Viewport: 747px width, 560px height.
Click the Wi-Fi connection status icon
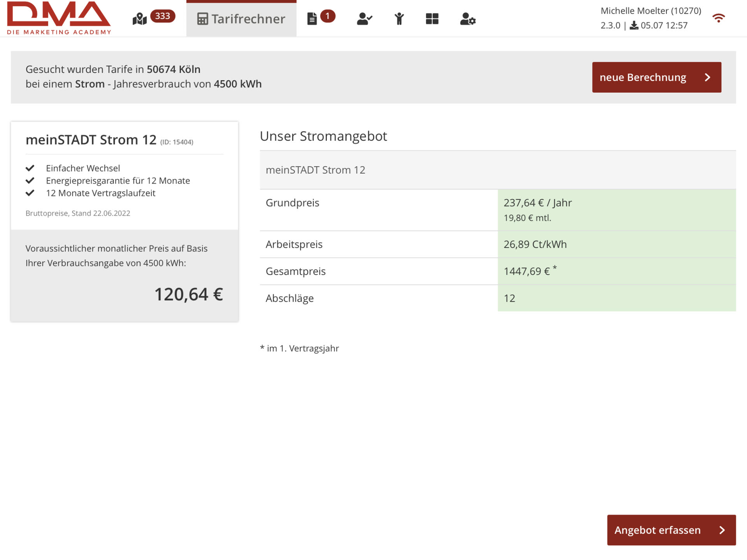[718, 18]
